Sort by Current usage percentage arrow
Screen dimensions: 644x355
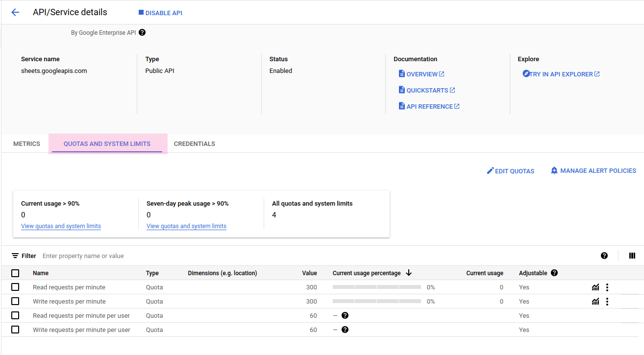[409, 273]
